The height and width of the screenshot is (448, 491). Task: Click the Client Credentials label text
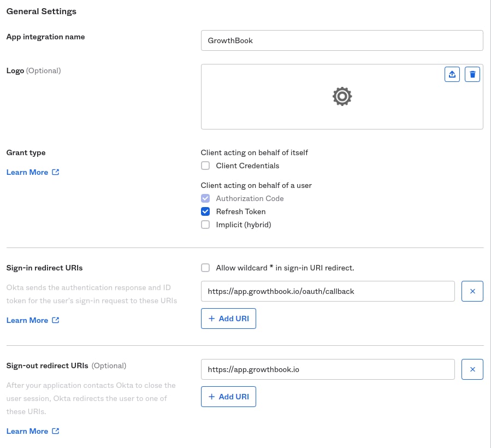pos(247,166)
